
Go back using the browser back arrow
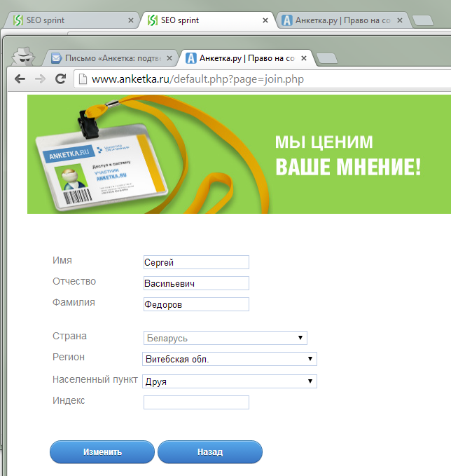20,79
